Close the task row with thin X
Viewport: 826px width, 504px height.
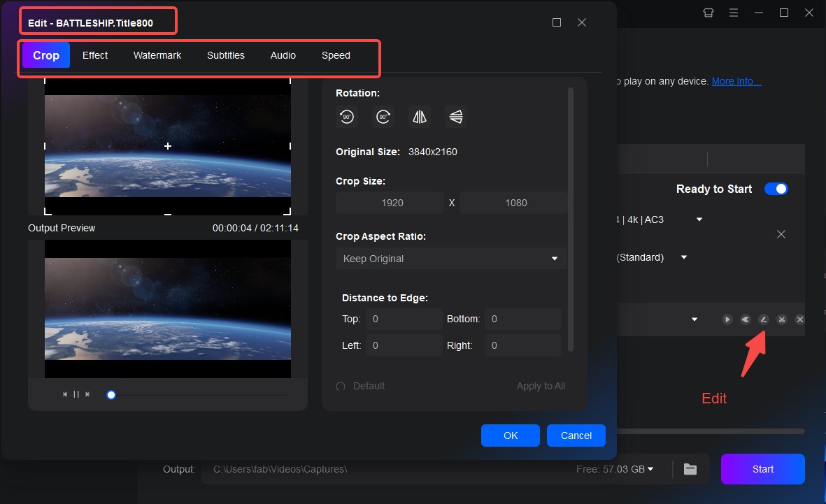(781, 234)
